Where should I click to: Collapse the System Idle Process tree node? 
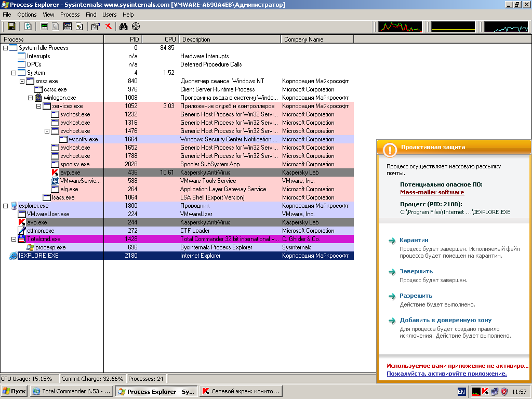point(5,48)
